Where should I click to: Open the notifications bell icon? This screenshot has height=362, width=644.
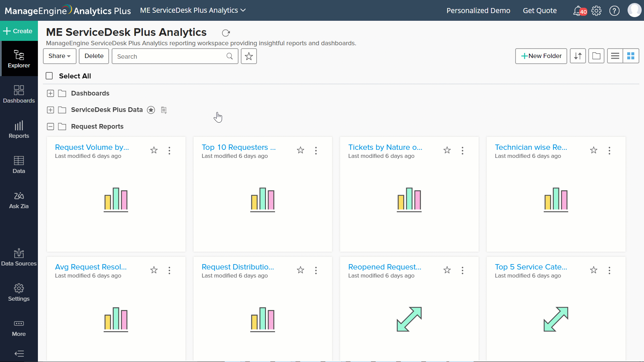(x=577, y=11)
